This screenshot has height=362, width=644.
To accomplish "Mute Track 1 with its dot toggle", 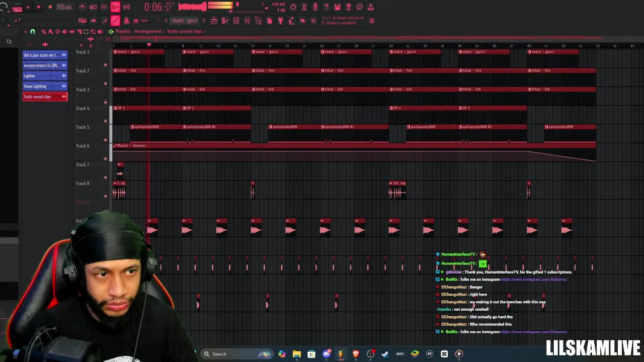I will point(105,65).
